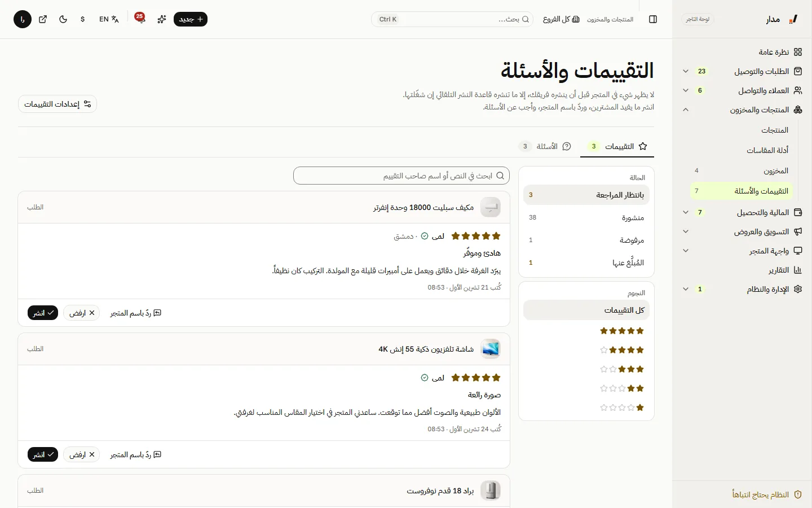Expand واجهة المتجر sidebar section

coord(742,251)
